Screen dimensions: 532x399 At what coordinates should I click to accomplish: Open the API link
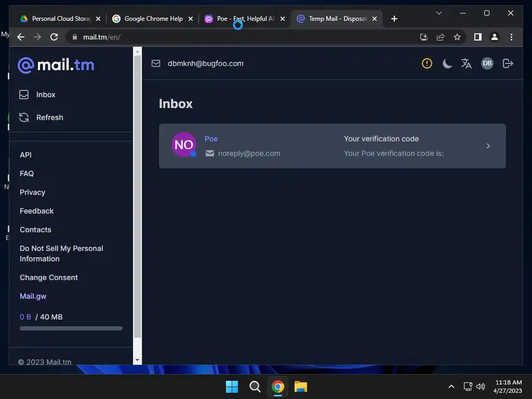click(25, 155)
